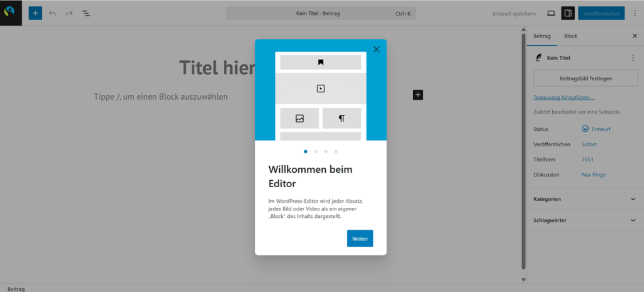
Task: Click the paragraph placeholder Tippe /, um einen Block
Action: point(160,97)
